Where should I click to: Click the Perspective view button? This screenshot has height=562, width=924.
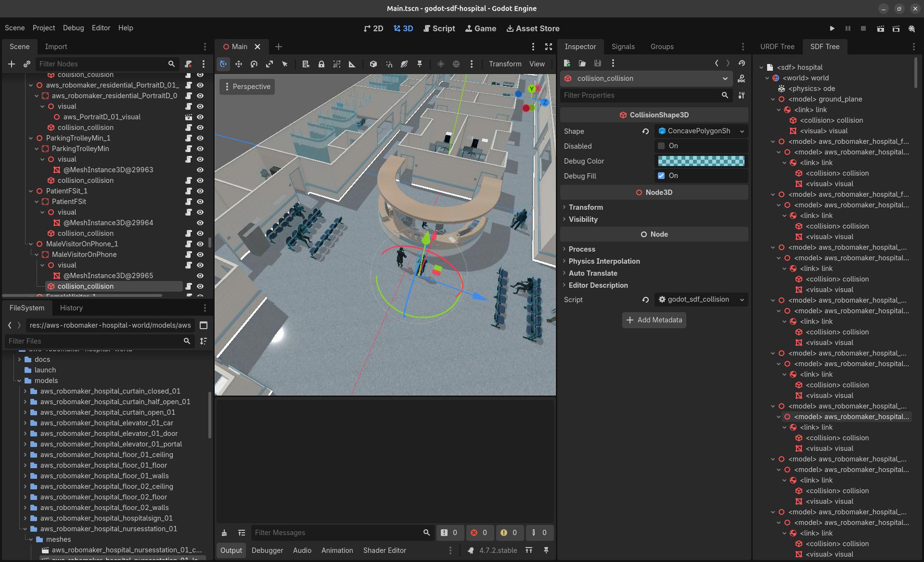pyautogui.click(x=247, y=87)
